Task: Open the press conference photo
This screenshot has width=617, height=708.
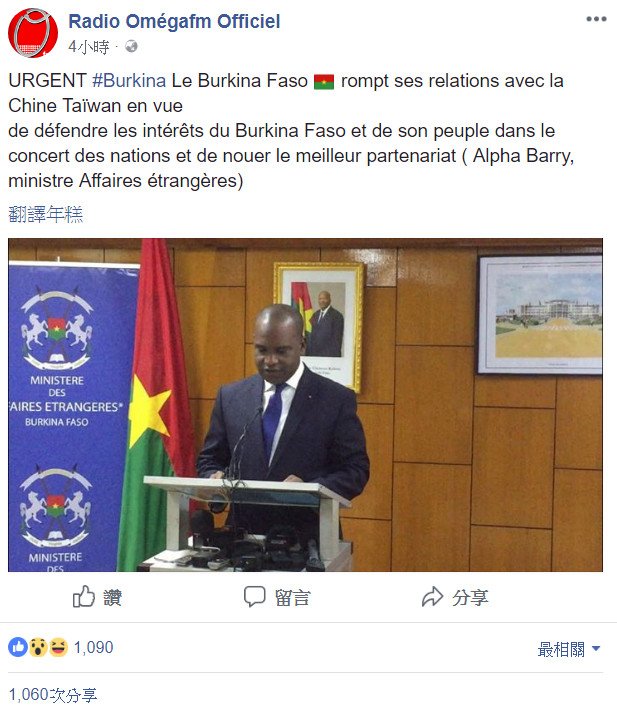Action: coord(305,405)
